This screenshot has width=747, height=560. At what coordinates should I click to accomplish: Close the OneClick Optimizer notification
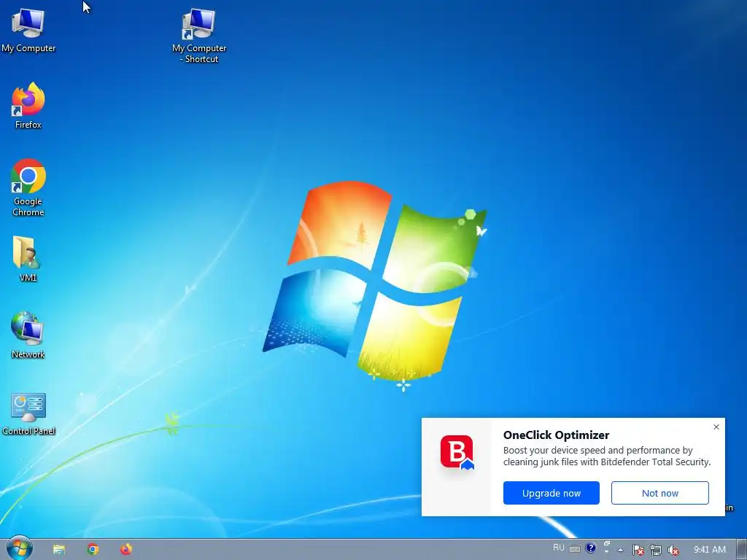716,427
